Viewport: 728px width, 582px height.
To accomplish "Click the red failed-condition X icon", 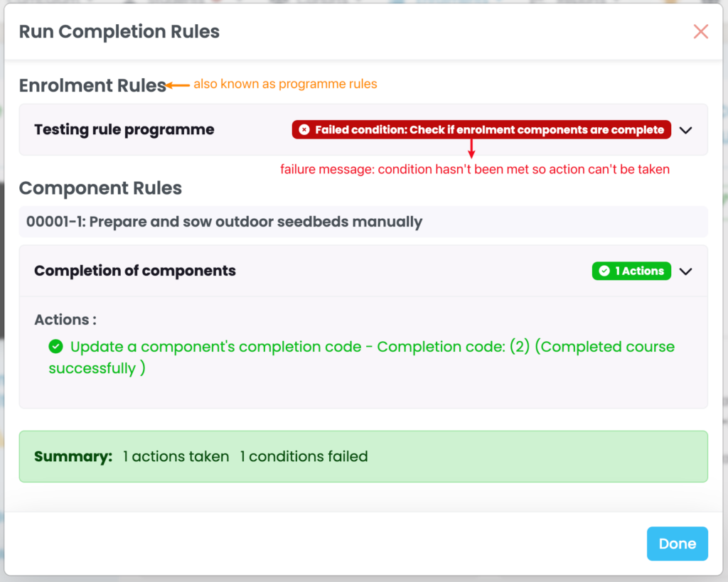I will (304, 129).
